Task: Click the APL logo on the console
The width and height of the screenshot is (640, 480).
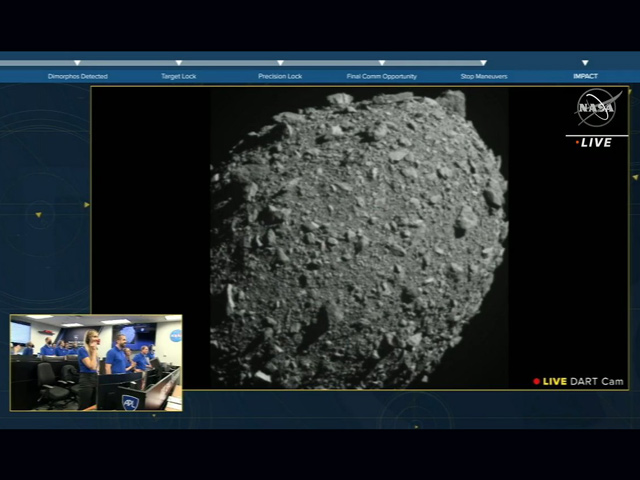Action: 130,402
